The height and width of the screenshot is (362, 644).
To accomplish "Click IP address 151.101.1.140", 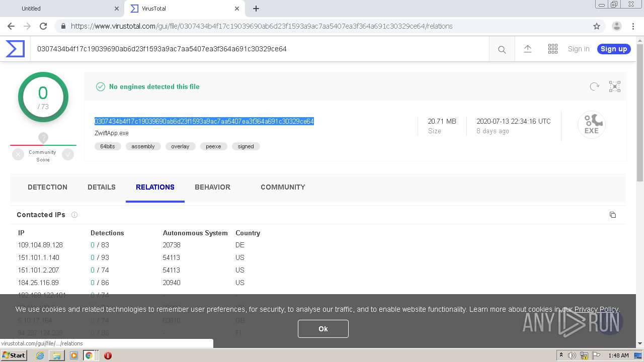I will click(x=39, y=257).
